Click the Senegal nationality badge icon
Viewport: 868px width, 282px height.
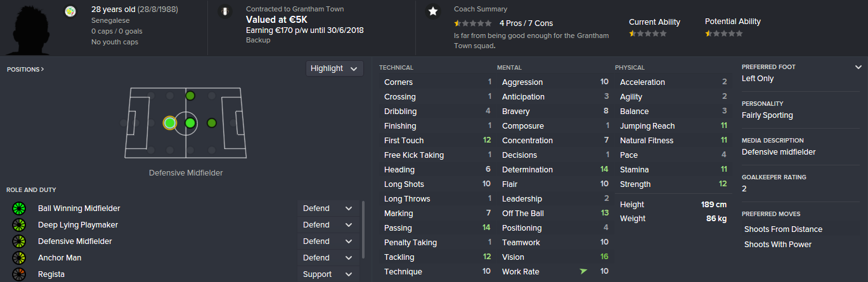(x=70, y=11)
